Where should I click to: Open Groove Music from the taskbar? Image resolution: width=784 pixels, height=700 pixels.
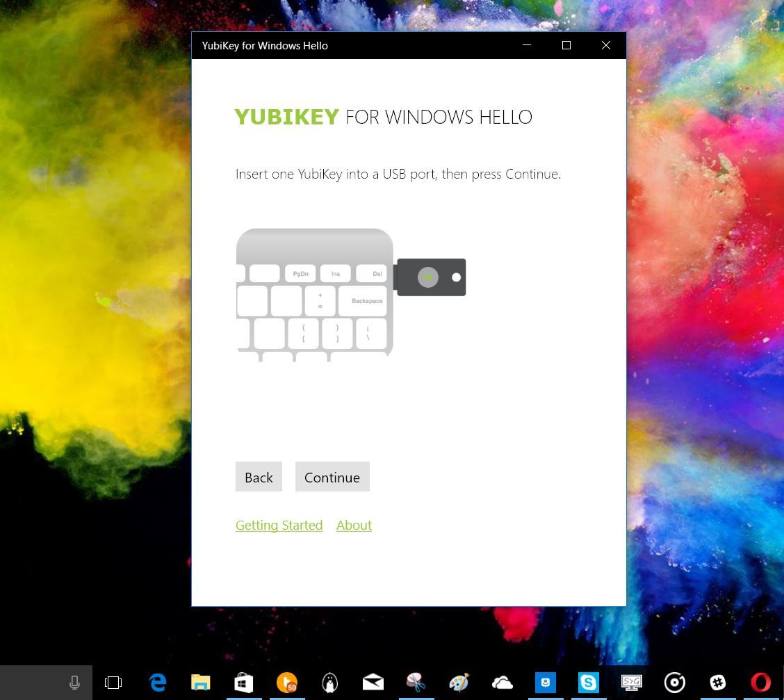[675, 682]
